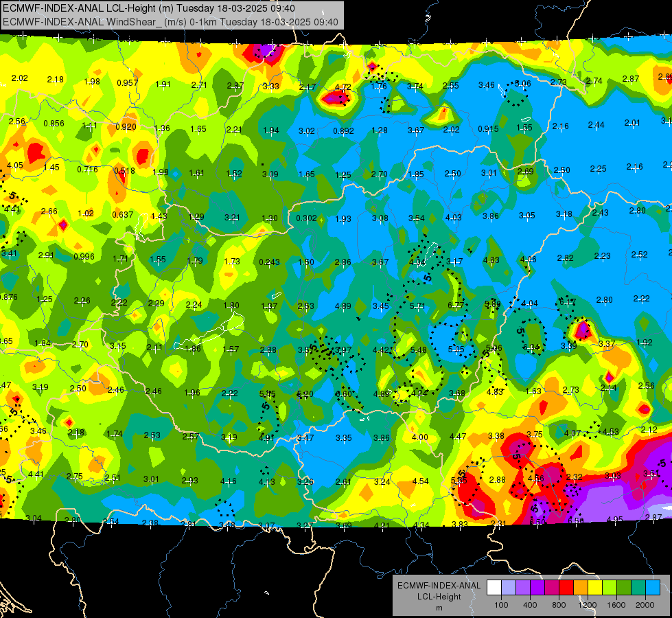Click the wind shear value 4.54
Image resolution: width=672 pixels, height=618 pixels.
(x=420, y=481)
